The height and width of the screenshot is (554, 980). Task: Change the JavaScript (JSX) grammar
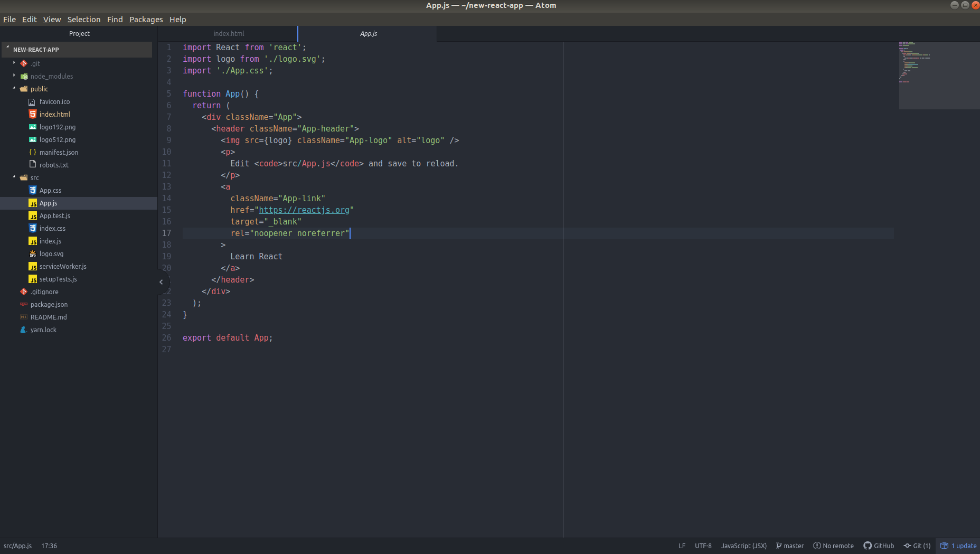coord(743,546)
